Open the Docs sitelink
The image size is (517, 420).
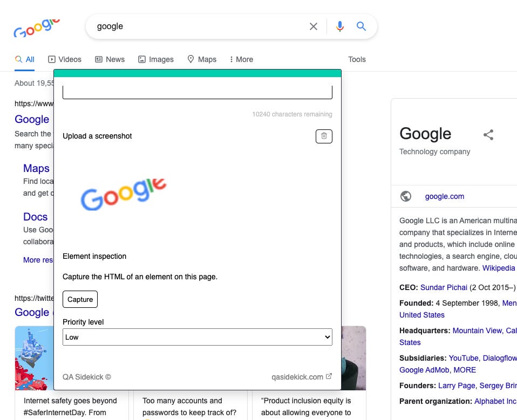35,217
